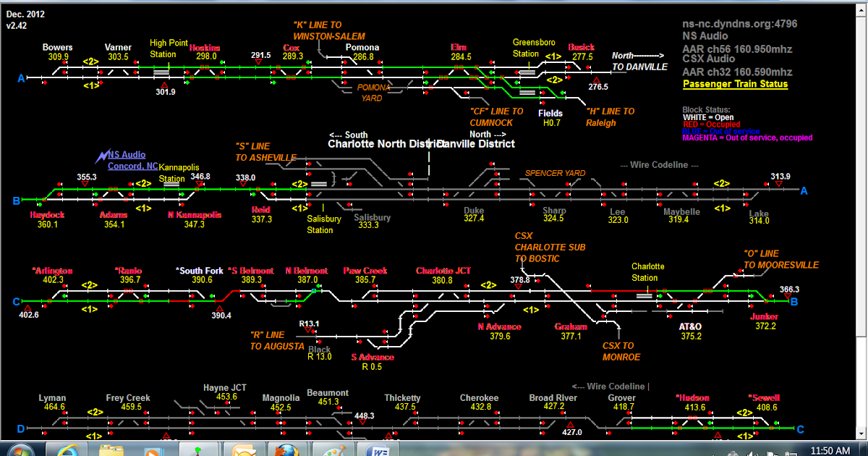Select the signal triangle at milepost 276.5
The width and height of the screenshot is (868, 456).
pyautogui.click(x=597, y=78)
